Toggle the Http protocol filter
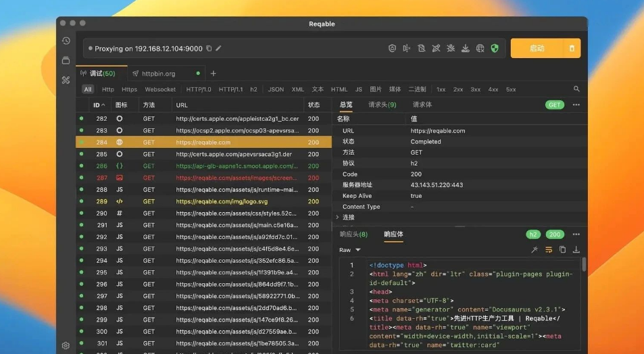This screenshot has width=644, height=354. (108, 89)
